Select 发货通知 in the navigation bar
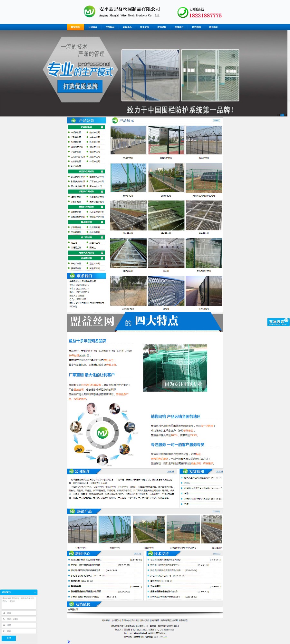Viewport: 290px width, 644px height. click(162, 27)
